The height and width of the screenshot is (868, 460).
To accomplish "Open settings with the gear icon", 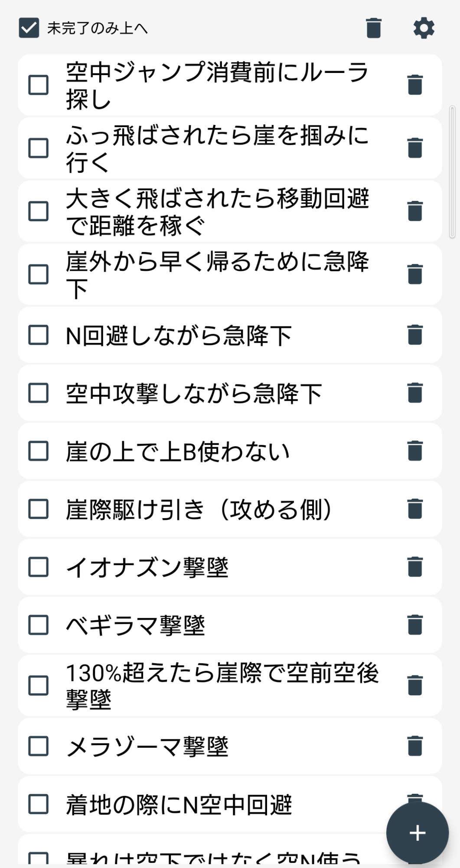I will 424,28.
